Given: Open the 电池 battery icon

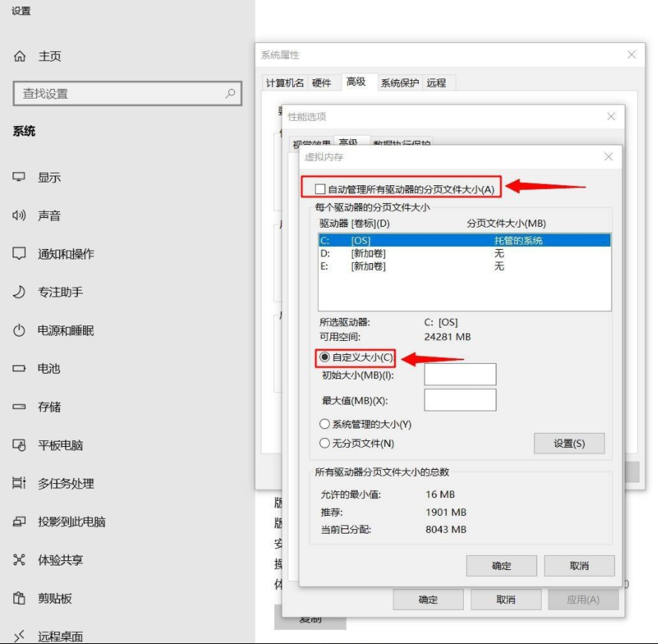Looking at the screenshot, I should [19, 368].
